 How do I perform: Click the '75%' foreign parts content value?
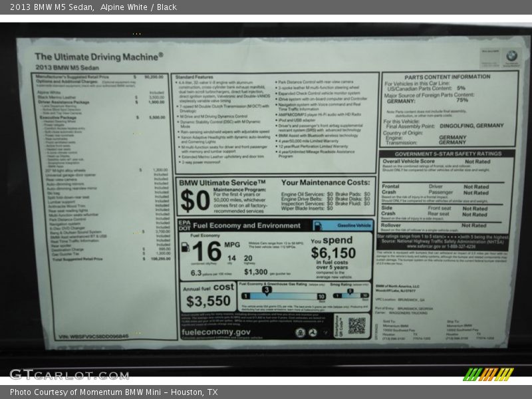pos(462,100)
